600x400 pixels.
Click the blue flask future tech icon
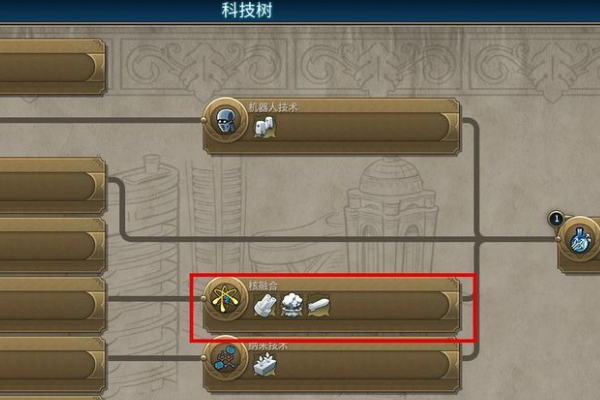[x=579, y=240]
